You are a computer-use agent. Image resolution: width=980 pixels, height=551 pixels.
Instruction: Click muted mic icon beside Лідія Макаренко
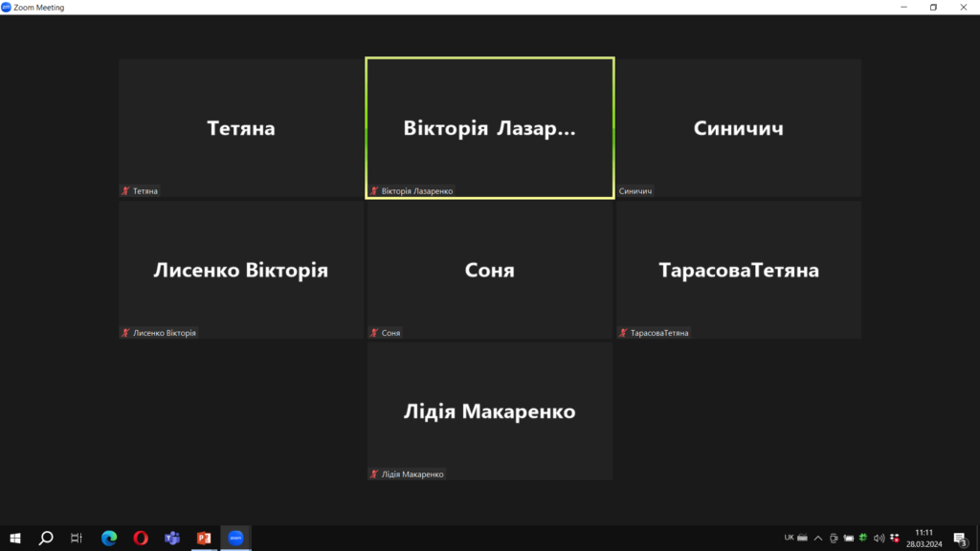pos(374,474)
